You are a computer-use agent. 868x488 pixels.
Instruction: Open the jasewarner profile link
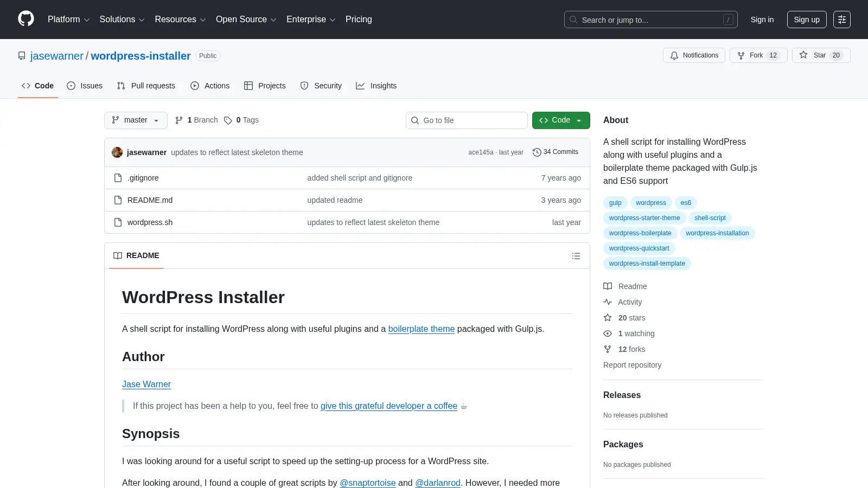(57, 56)
